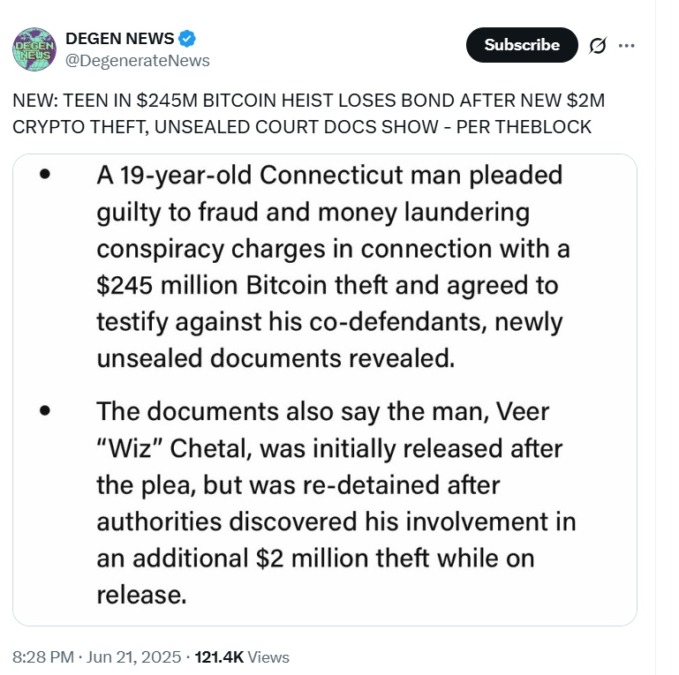Screen dimensions: 679x675
Task: Click the second bullet paragraph about Veer Chetal
Action: (336, 503)
